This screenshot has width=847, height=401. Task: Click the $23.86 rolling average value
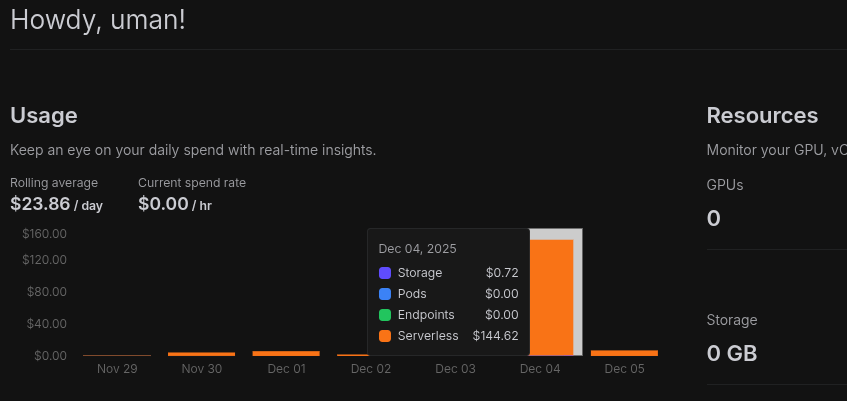point(40,204)
